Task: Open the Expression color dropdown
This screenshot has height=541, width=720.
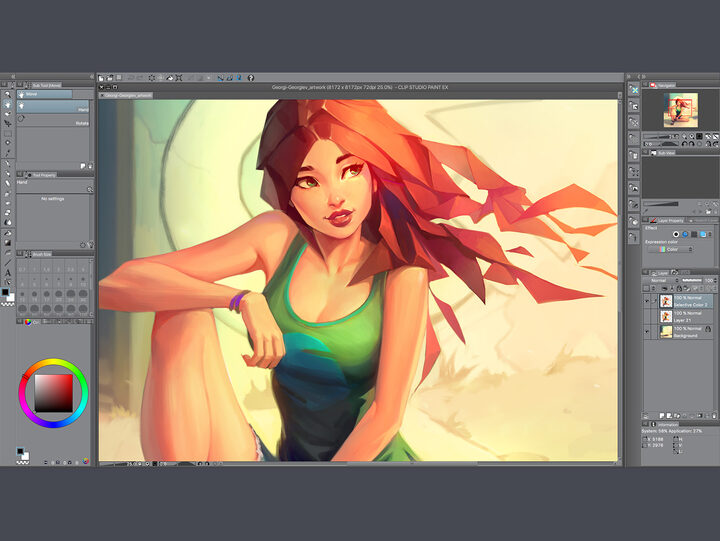Action: coord(670,249)
